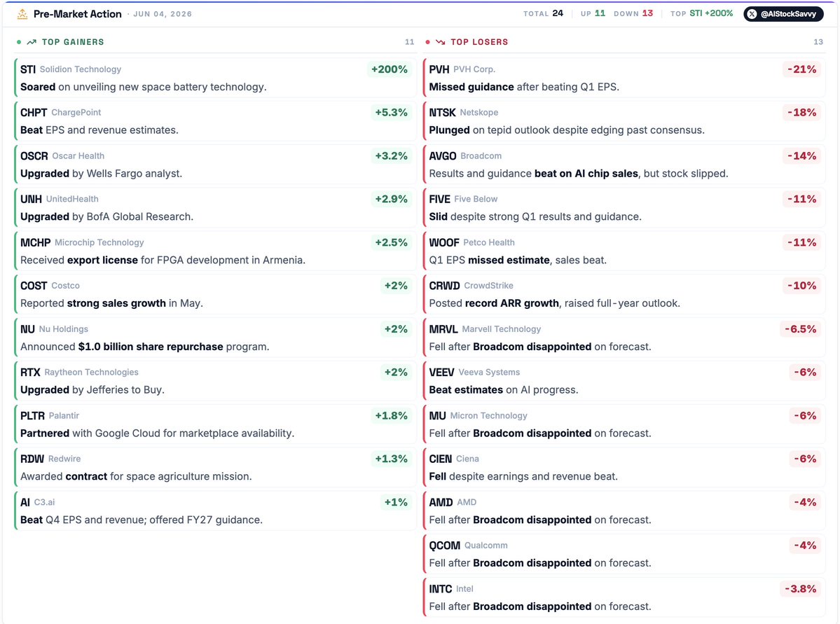The image size is (840, 624).
Task: Click the Pre-Market Action logo icon
Action: coord(22,14)
